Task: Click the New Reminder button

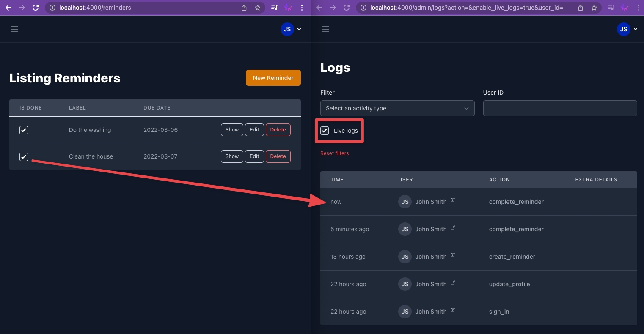Action: pyautogui.click(x=273, y=78)
